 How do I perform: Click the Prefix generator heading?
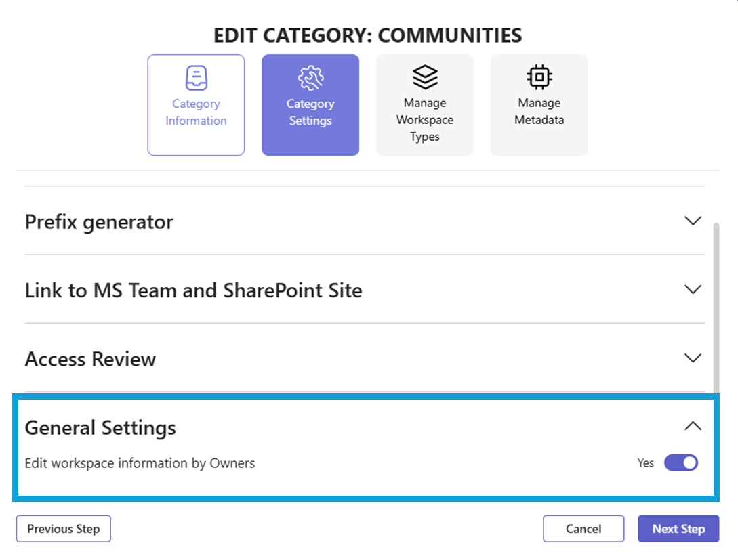[x=99, y=222]
